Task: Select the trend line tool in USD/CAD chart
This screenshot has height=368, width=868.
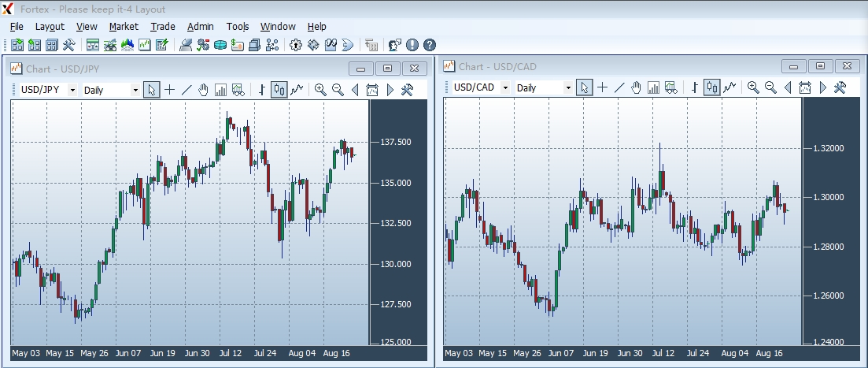Action: coord(619,87)
